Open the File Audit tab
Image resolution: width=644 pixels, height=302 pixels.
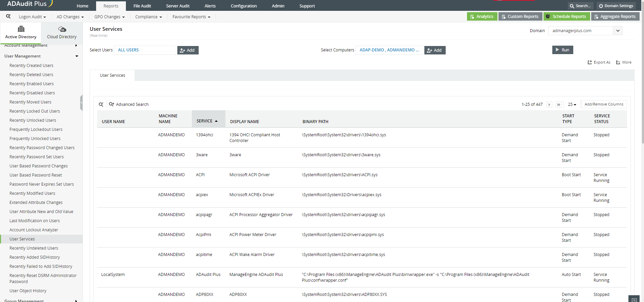coord(142,6)
